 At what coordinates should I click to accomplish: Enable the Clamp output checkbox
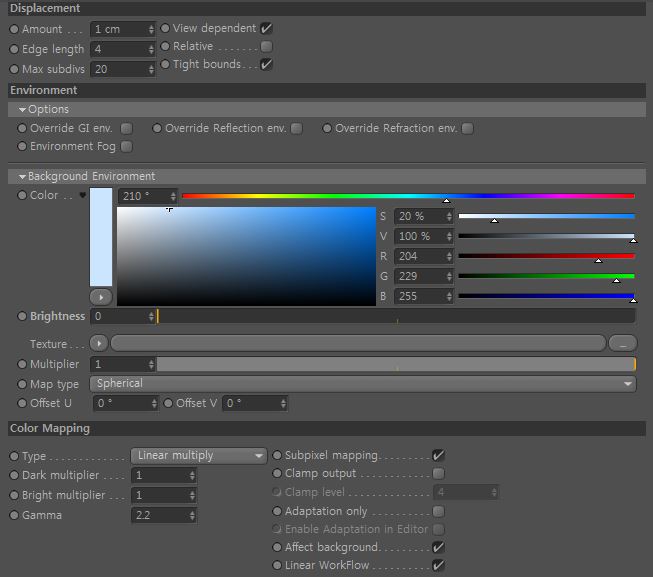[x=438, y=473]
